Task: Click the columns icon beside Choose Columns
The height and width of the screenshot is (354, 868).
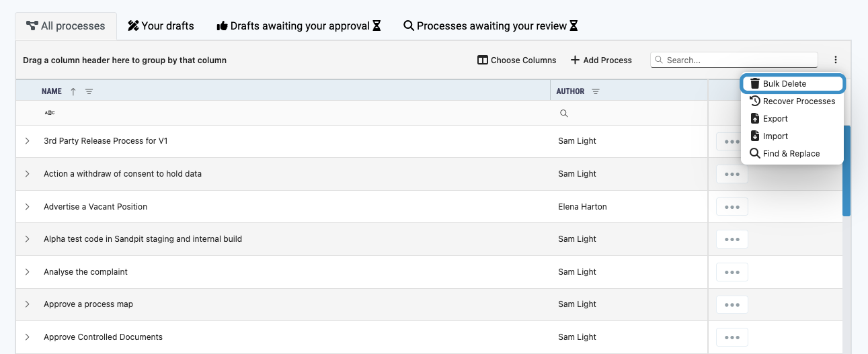Action: pos(483,60)
